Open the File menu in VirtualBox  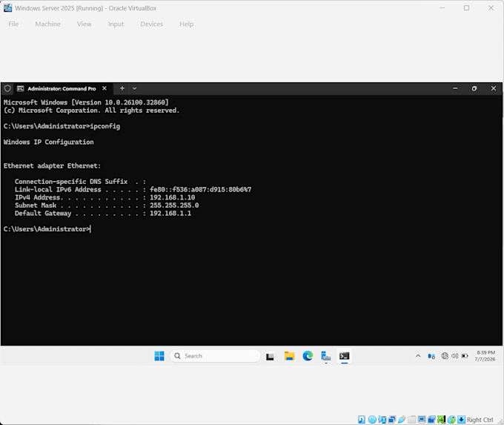pyautogui.click(x=13, y=24)
